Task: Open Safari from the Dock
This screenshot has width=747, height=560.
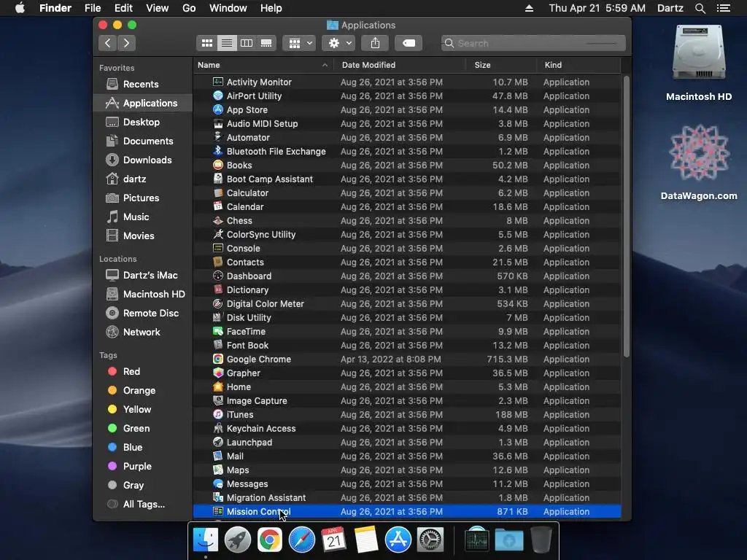Action: [x=302, y=540]
